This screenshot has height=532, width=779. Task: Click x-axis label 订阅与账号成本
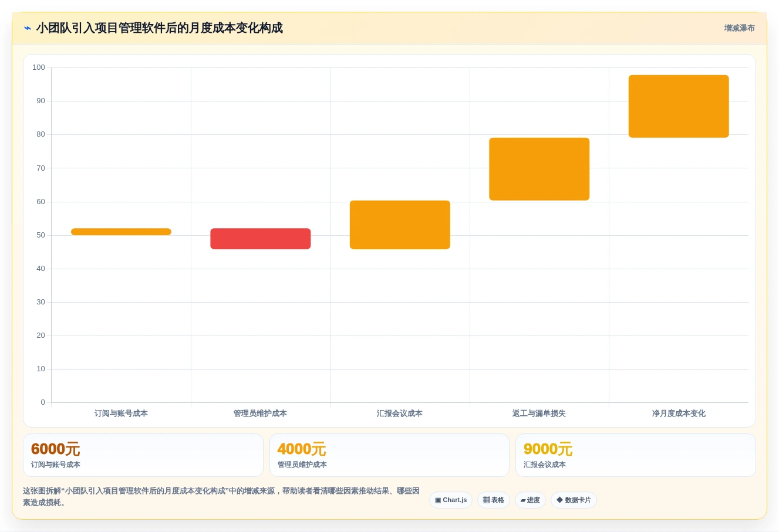pos(121,414)
